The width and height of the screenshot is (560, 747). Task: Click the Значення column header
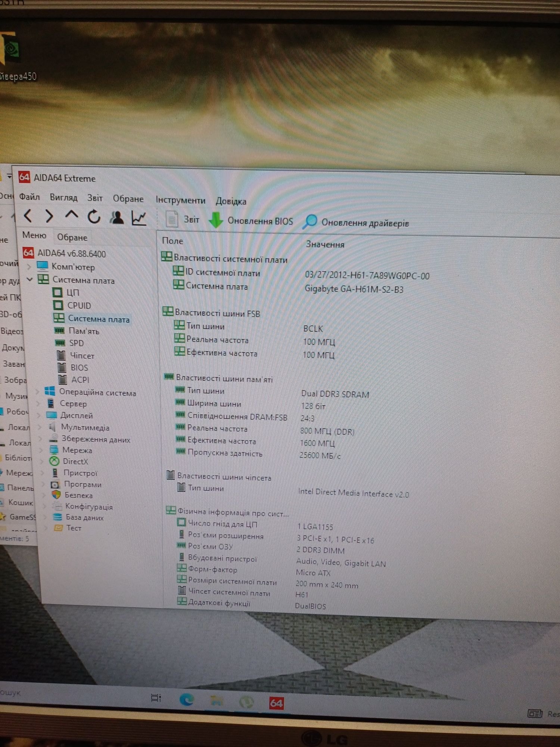325,244
